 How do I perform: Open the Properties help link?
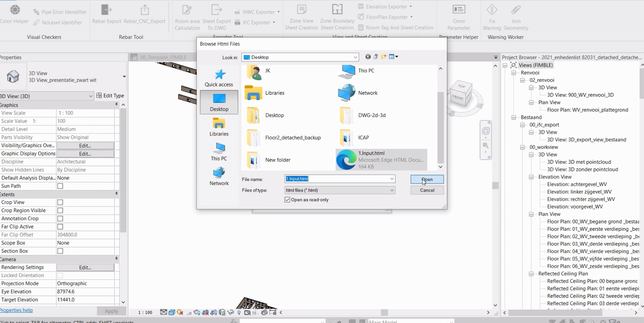[x=16, y=310]
